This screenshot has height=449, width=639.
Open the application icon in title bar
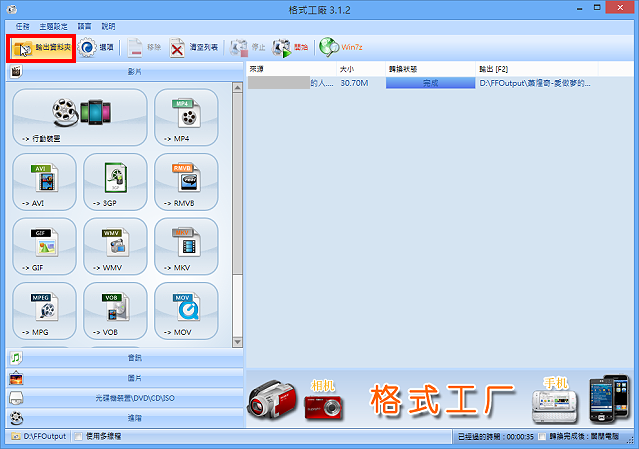click(11, 9)
